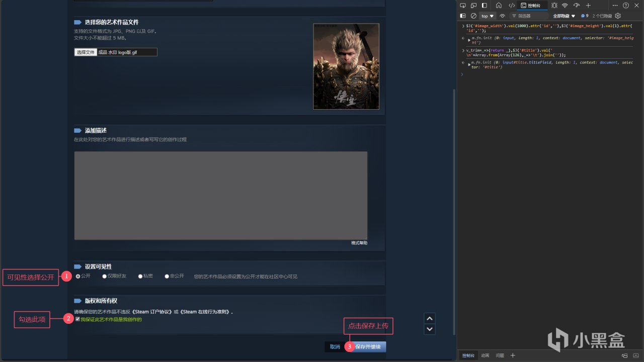644x362 pixels.
Task: Toggle the 我保证此艺术作品是我创作的 checkbox
Action: 77,319
